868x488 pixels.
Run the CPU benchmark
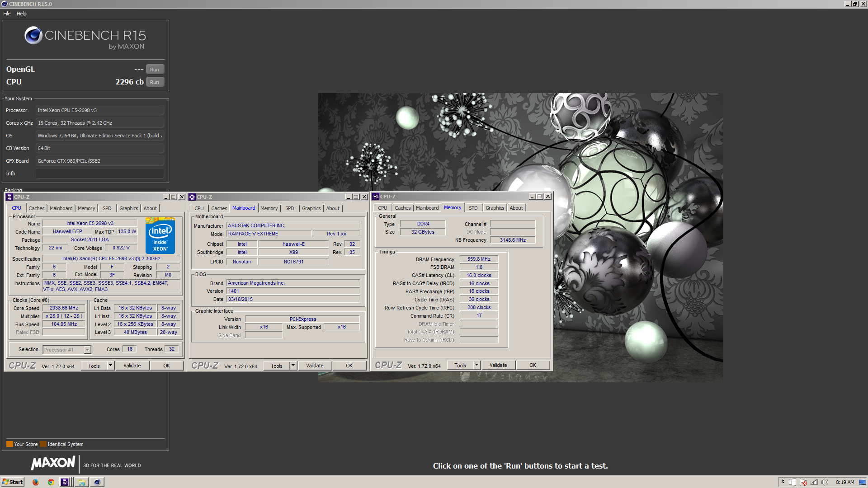pyautogui.click(x=155, y=82)
